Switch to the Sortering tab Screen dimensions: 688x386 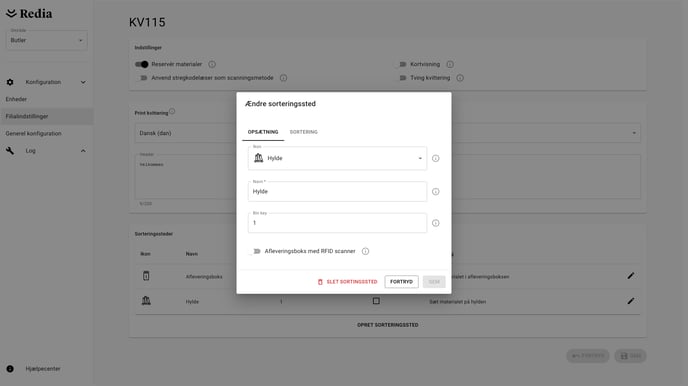[x=304, y=132]
